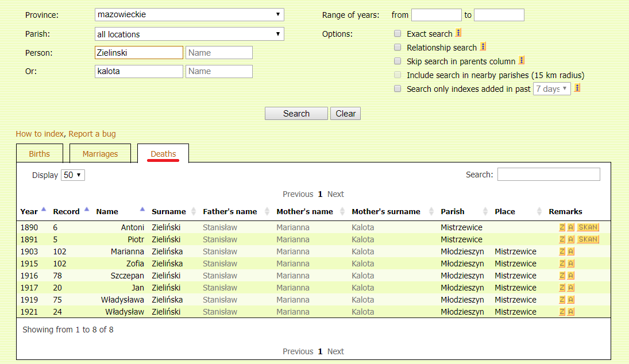Click the SKAN icon for Antoni Zieliński

588,227
